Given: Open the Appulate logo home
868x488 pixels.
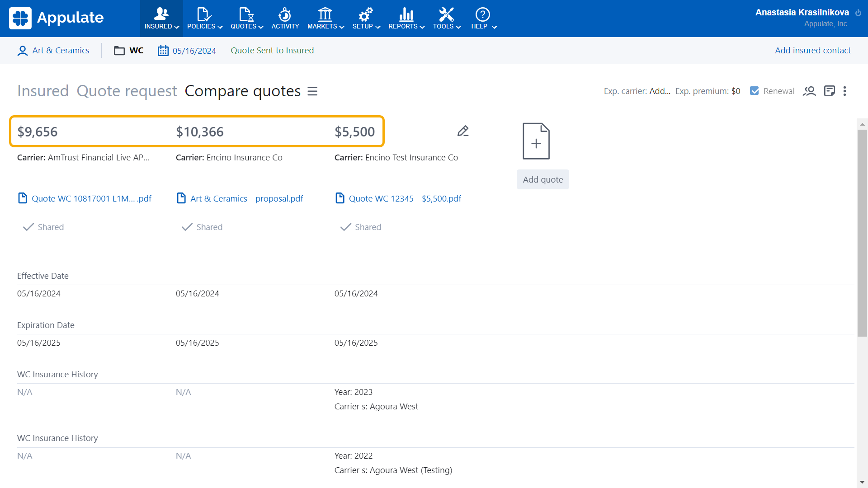Looking at the screenshot, I should (57, 18).
